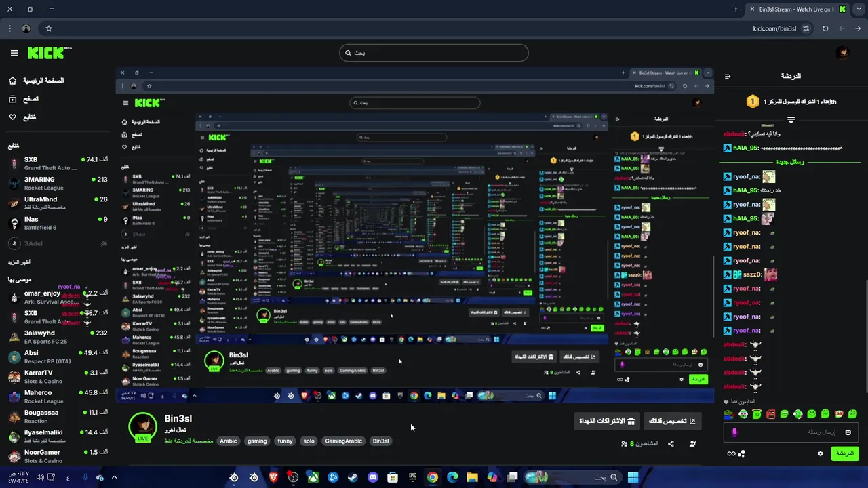Open Bougassaa Reaction channel

tap(57, 416)
